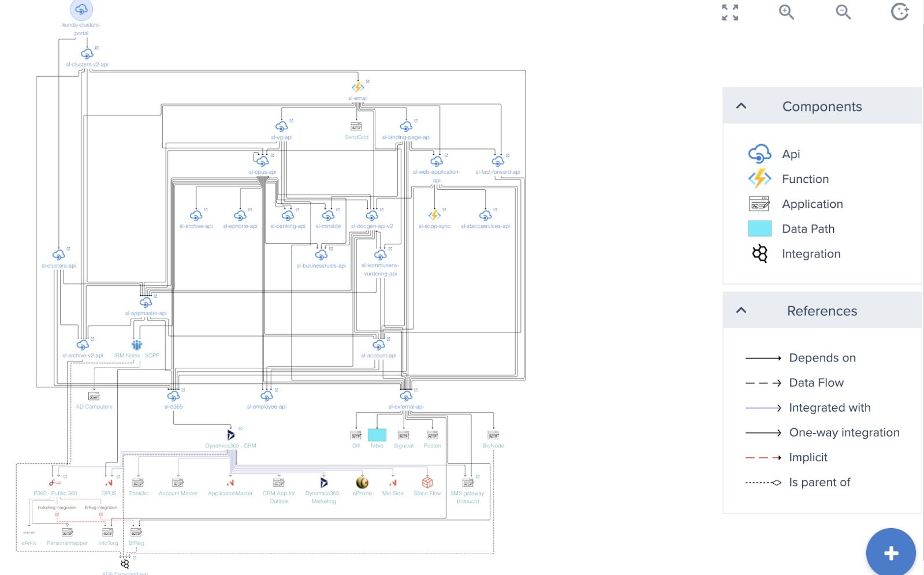
Task: Select the Integration icon in Components legend
Action: (759, 253)
